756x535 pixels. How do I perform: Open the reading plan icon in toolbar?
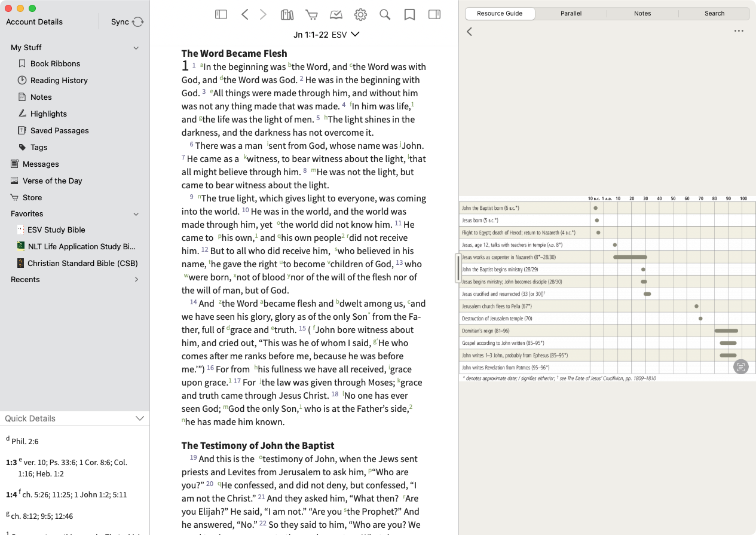[336, 15]
